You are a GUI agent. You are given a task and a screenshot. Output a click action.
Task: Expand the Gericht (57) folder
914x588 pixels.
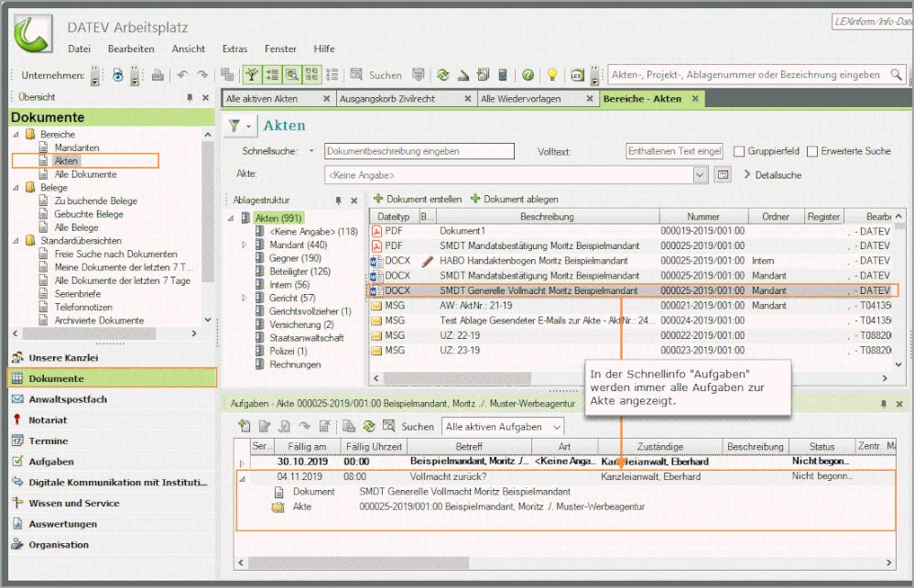point(245,298)
